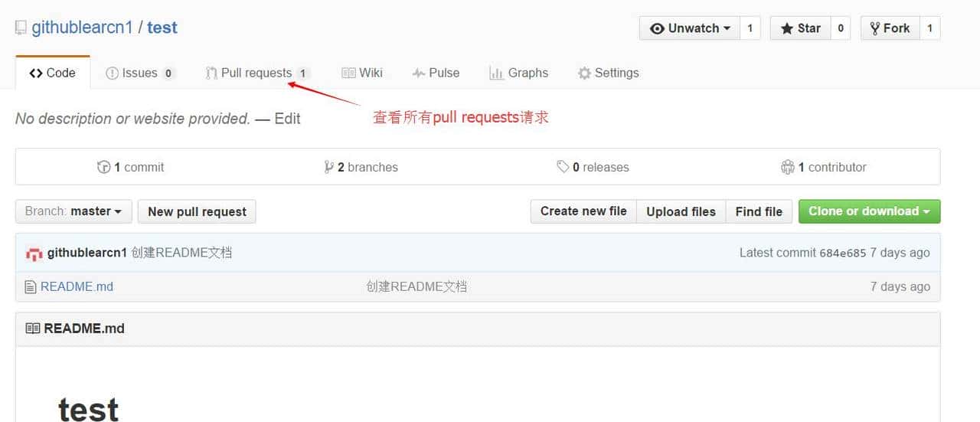Click the README.md file icon
The image size is (980, 422).
point(31,287)
